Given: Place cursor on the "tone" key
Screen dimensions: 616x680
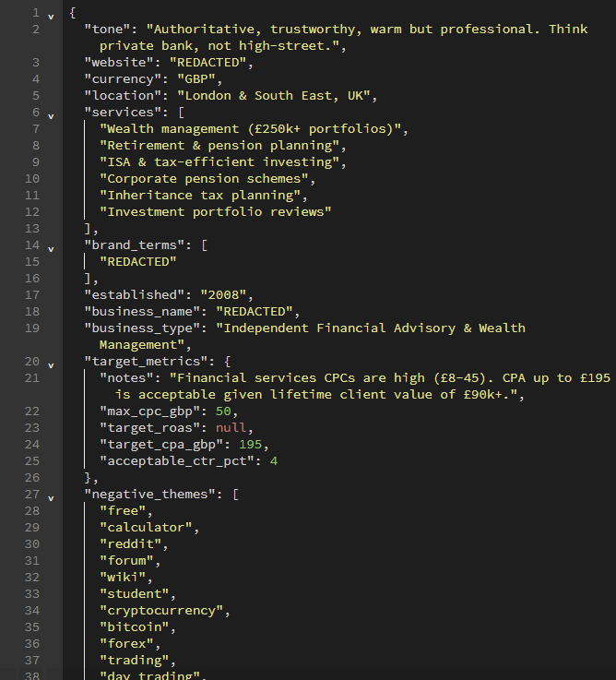Looking at the screenshot, I should [107, 30].
